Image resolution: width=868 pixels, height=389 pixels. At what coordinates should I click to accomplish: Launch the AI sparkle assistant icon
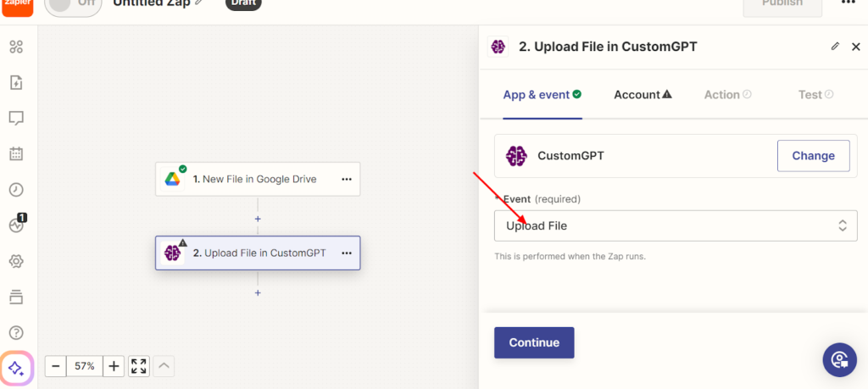pyautogui.click(x=16, y=368)
